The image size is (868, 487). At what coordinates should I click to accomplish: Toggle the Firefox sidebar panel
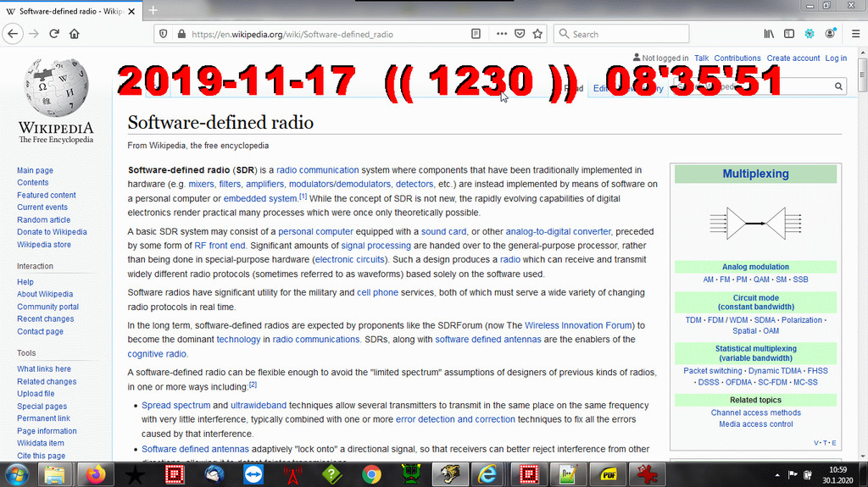789,34
